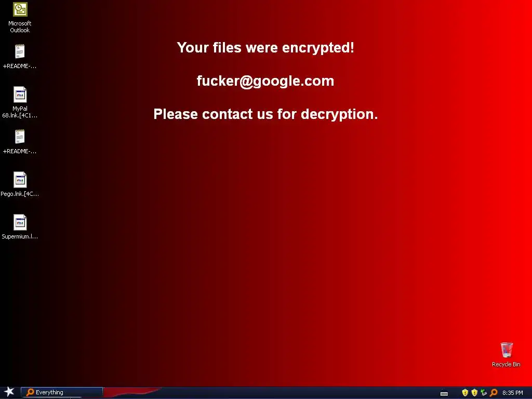Click the first yellow security shield tray icon
The width and height of the screenshot is (532, 399).
tap(465, 393)
